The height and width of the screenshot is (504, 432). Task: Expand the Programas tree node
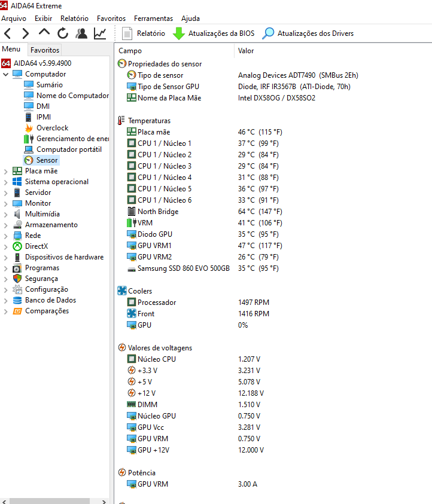5,268
